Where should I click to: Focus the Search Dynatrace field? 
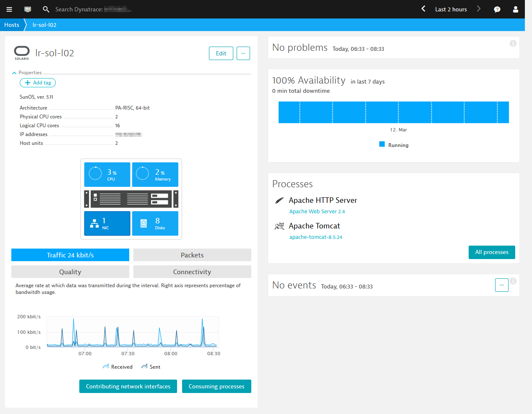[x=93, y=9]
